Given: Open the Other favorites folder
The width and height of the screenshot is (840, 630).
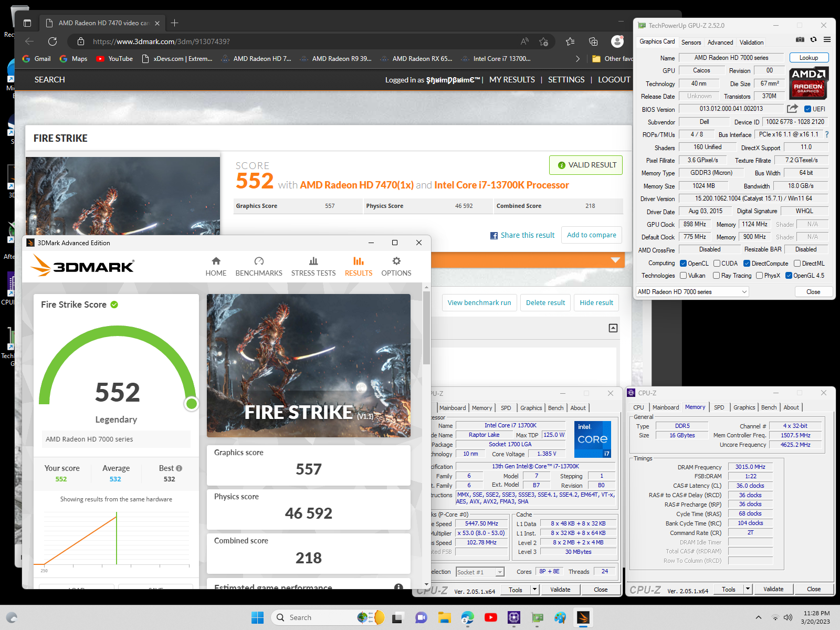Looking at the screenshot, I should click(613, 59).
